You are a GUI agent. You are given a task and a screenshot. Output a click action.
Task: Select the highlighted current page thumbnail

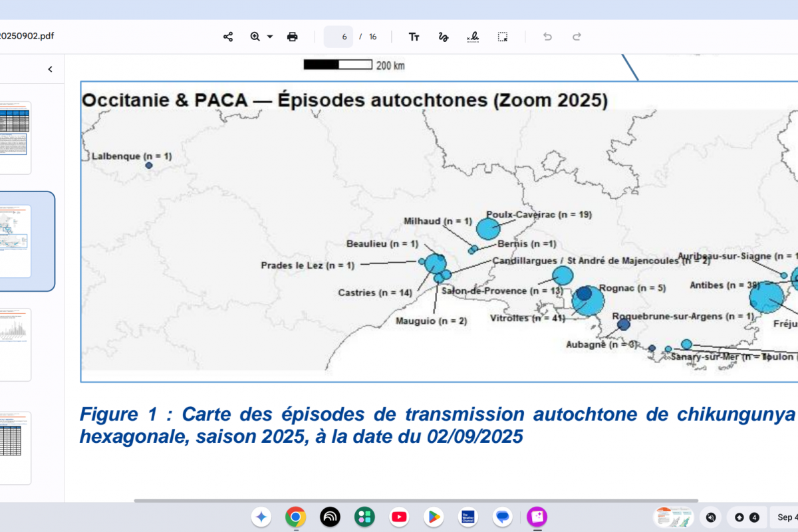[x=15, y=241]
